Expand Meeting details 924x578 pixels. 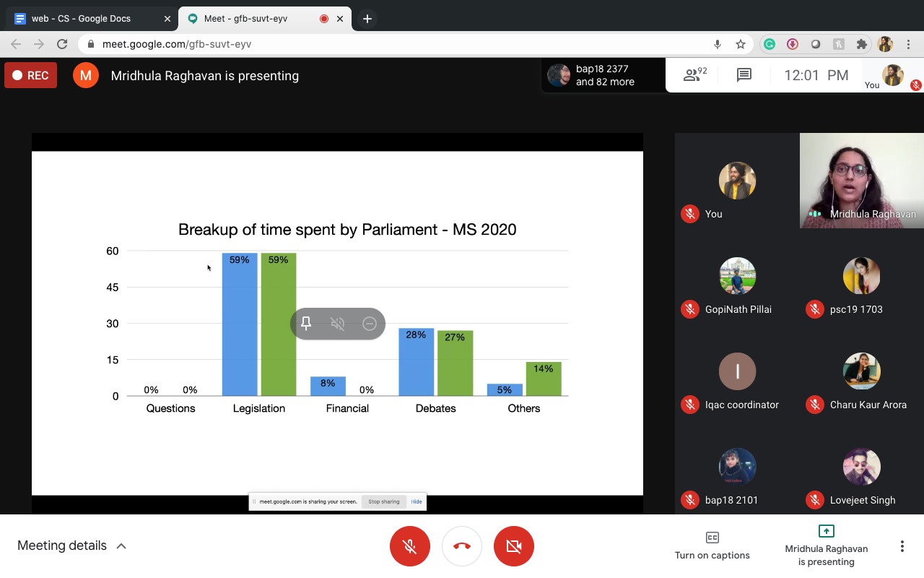tap(71, 545)
